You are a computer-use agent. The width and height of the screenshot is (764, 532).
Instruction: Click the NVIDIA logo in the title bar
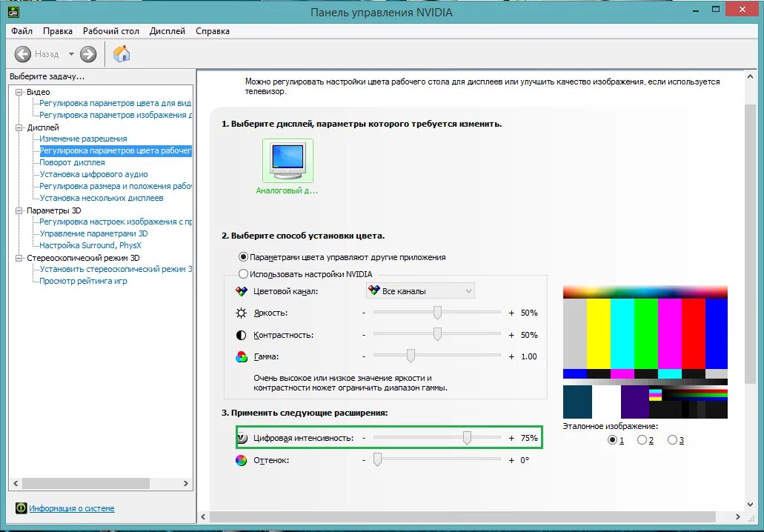point(13,10)
